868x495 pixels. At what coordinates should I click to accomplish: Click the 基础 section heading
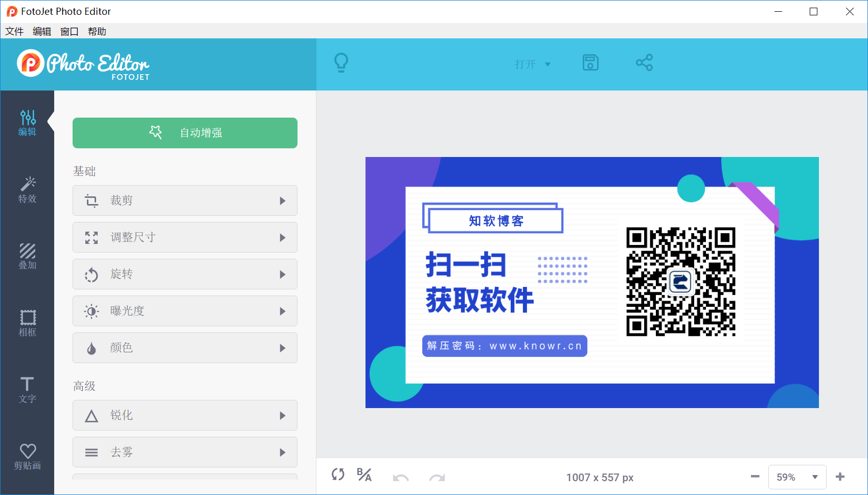[x=84, y=171]
